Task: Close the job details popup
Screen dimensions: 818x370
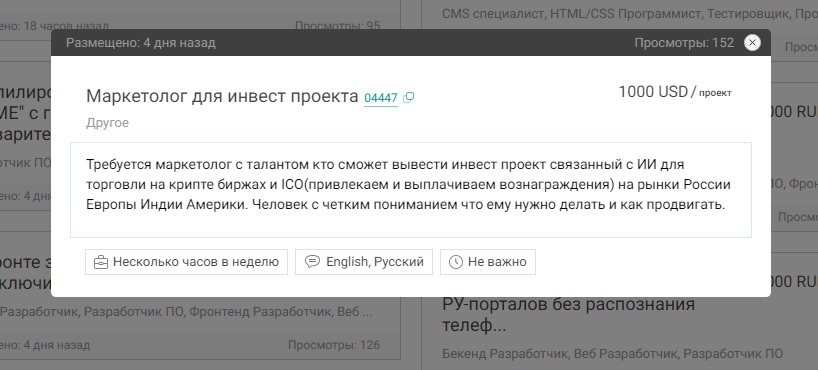Action: [752, 43]
